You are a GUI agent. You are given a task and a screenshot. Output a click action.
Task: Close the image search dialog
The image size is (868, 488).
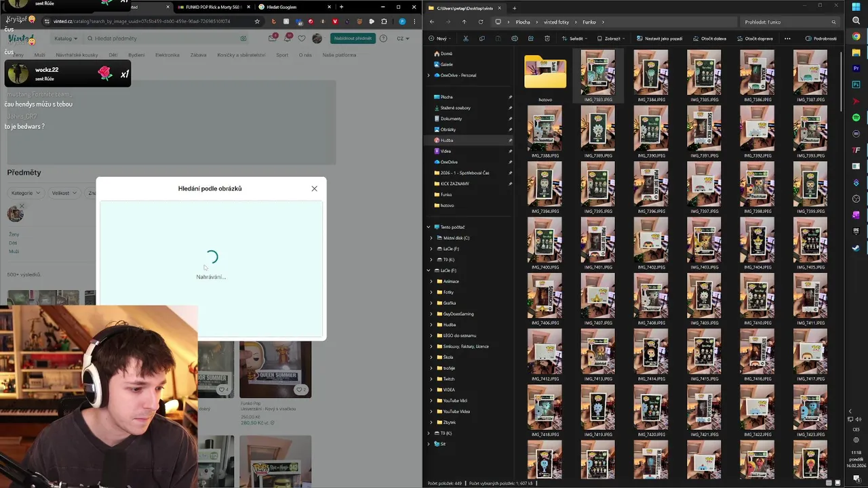click(x=314, y=188)
